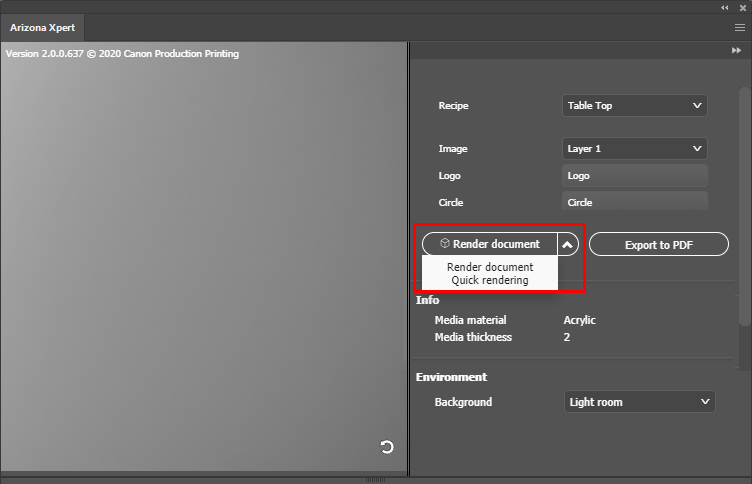Click the Media thickness value 2

(567, 337)
